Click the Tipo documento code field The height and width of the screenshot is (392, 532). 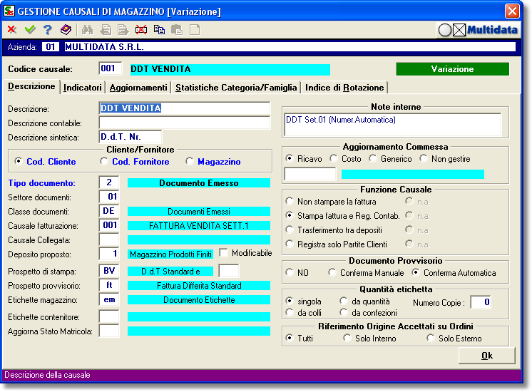(109, 182)
